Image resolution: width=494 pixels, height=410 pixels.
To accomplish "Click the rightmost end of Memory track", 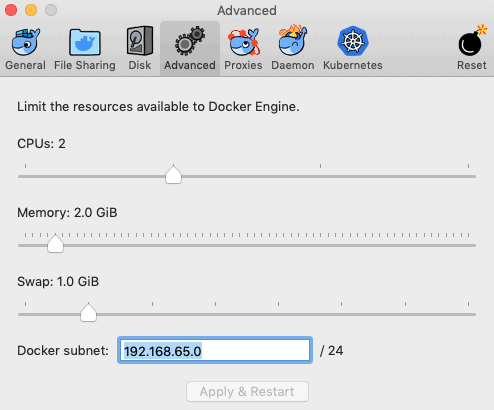I will (x=473, y=245).
